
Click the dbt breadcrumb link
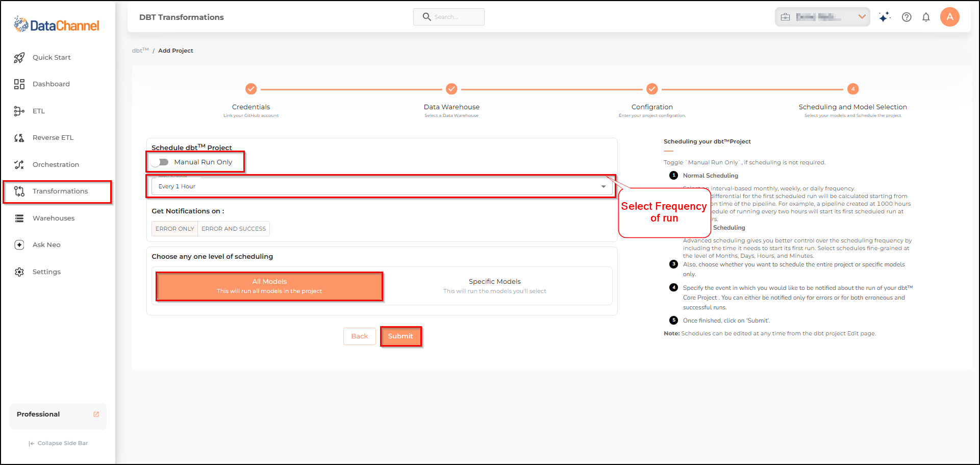pos(140,50)
